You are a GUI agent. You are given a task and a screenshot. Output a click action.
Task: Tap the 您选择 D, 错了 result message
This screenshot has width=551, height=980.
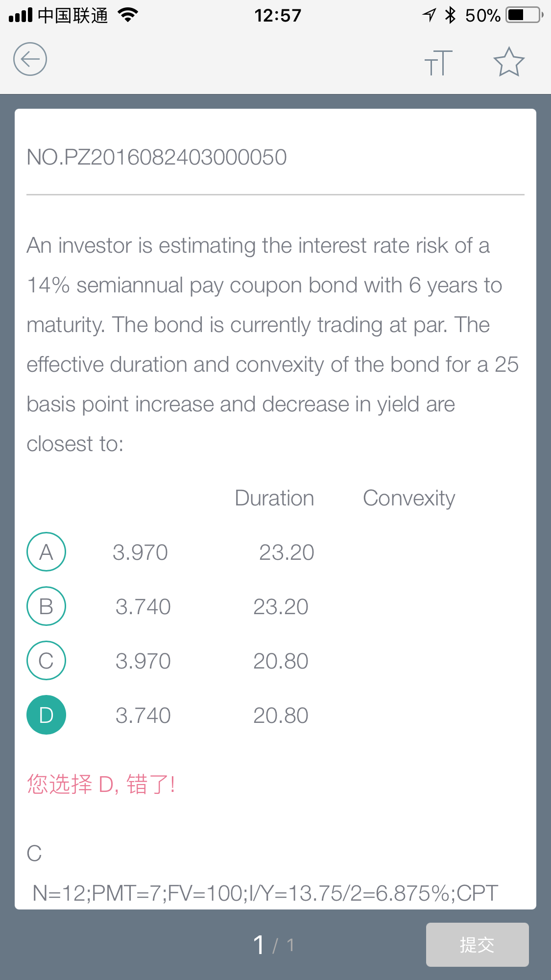tap(101, 784)
